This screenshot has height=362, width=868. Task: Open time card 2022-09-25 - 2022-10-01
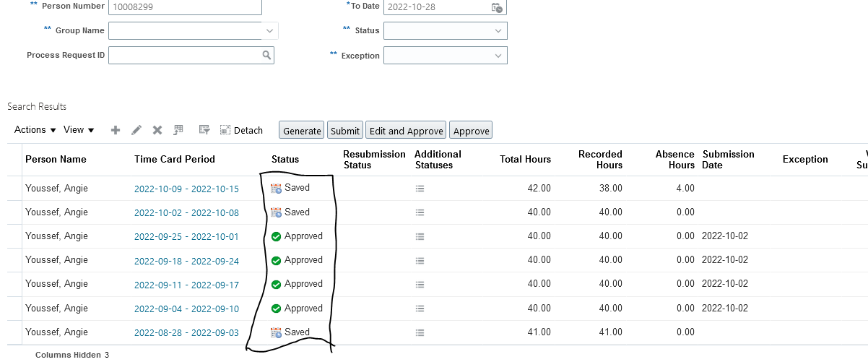186,237
